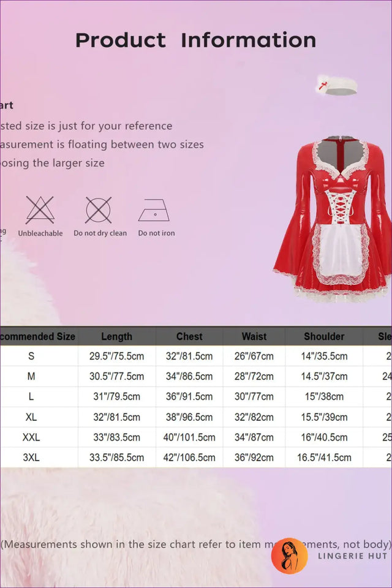Viewport: 392px width, 588px height.
Task: Click length cell 33.5"/85.5cm
Action: tap(116, 458)
